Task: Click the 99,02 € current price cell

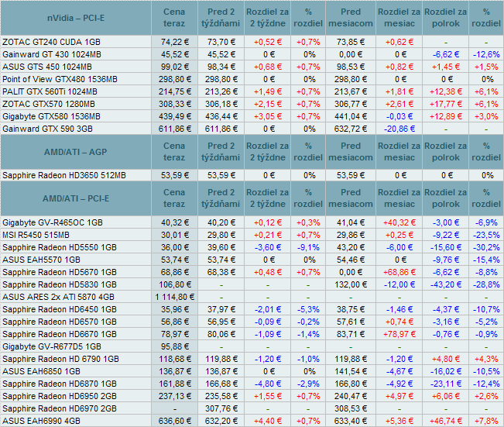Action: pyautogui.click(x=174, y=67)
